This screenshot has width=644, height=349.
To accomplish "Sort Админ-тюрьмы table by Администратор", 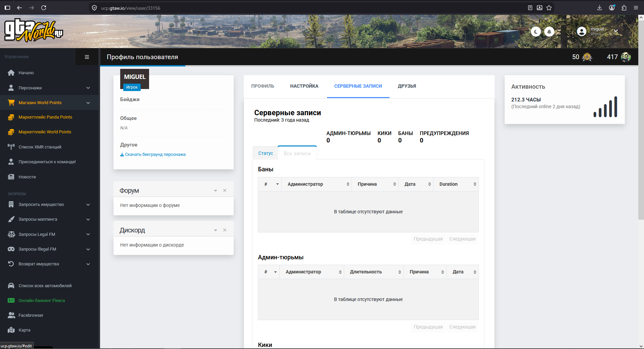I will 312,272.
